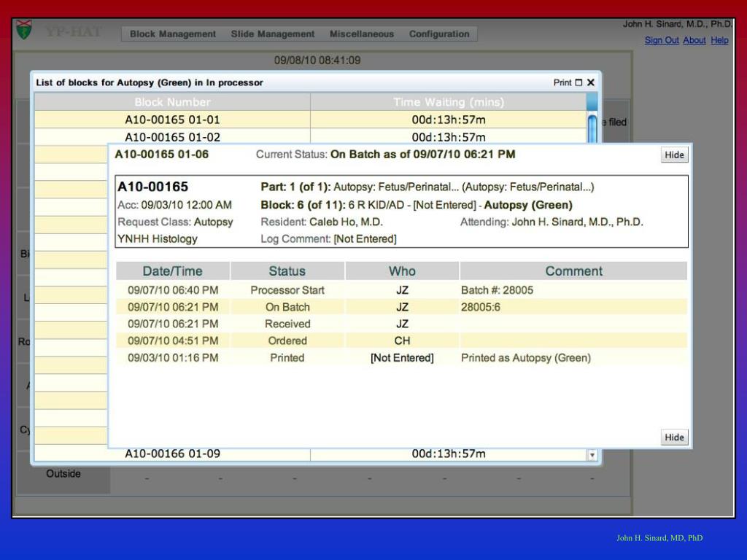Click the scroll-down arrow of the block list
Image resolution: width=747 pixels, height=560 pixels.
[592, 455]
